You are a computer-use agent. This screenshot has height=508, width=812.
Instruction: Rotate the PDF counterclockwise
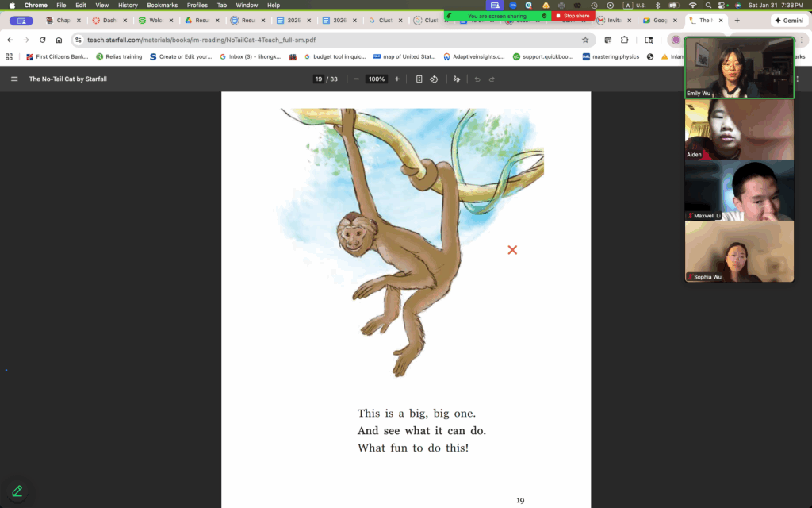tap(434, 79)
